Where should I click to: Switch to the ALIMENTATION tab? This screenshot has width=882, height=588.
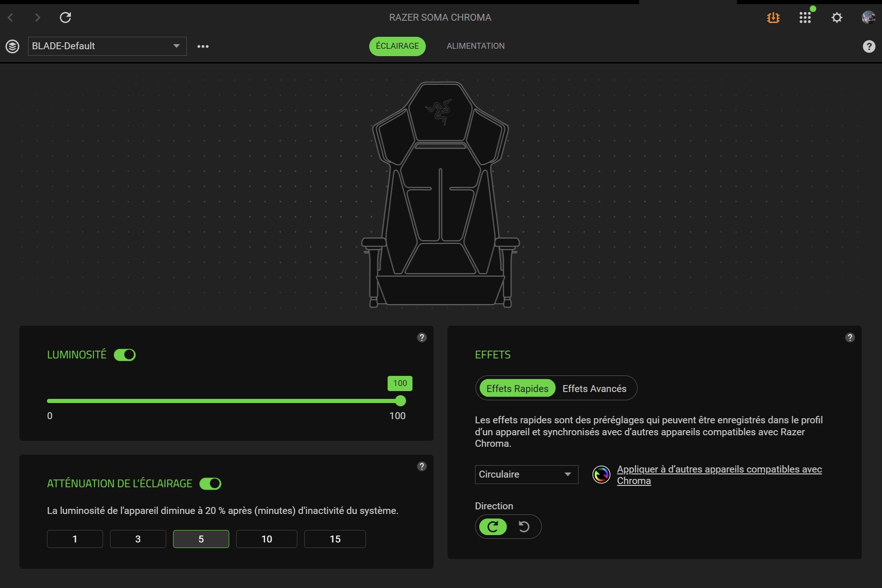coord(476,46)
